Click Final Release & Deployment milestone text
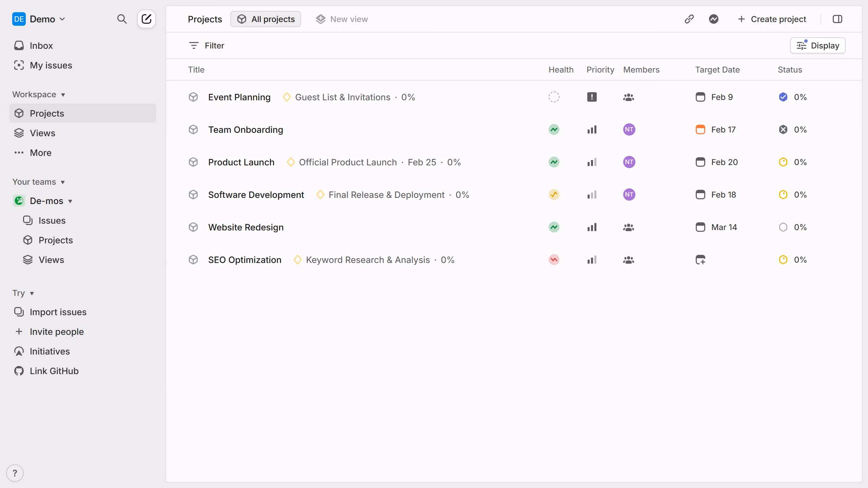 pyautogui.click(x=387, y=195)
